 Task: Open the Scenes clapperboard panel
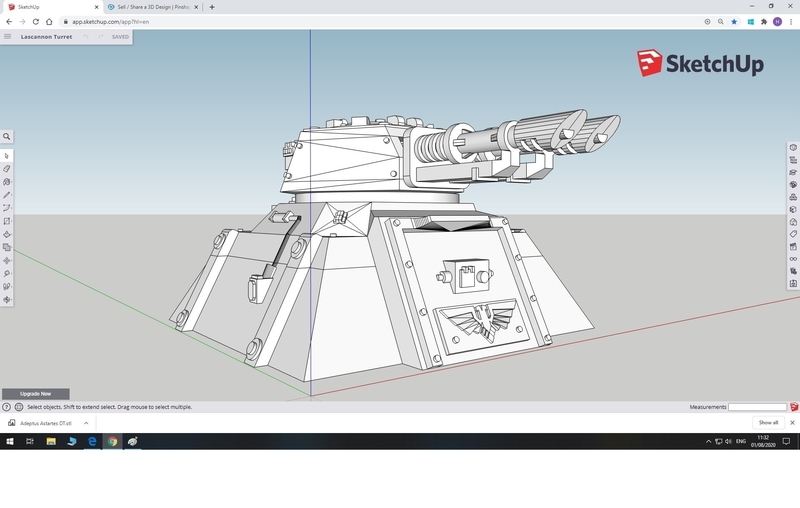[x=793, y=246]
